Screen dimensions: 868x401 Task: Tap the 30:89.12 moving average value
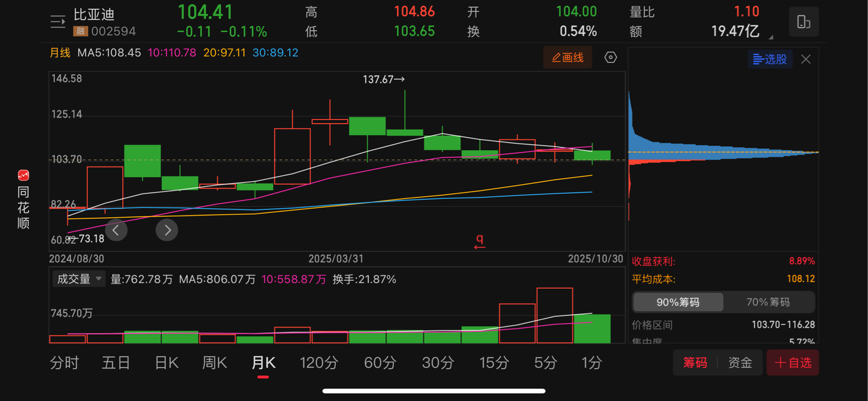coord(275,53)
